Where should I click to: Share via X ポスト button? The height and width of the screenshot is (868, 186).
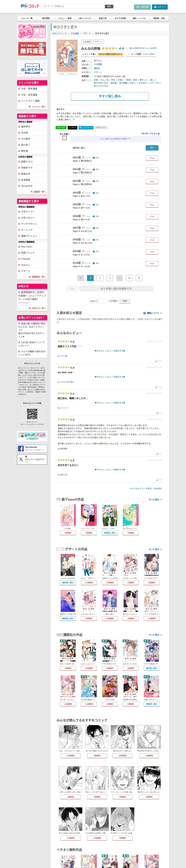tap(72, 128)
